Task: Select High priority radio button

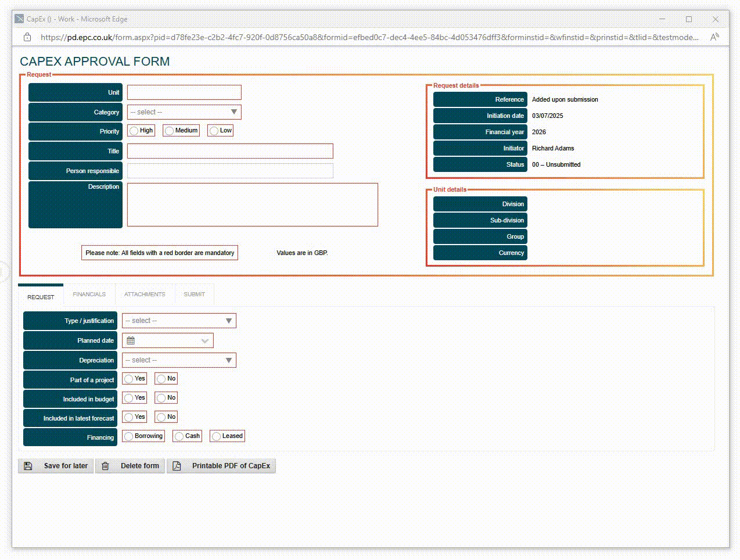Action: click(x=134, y=131)
